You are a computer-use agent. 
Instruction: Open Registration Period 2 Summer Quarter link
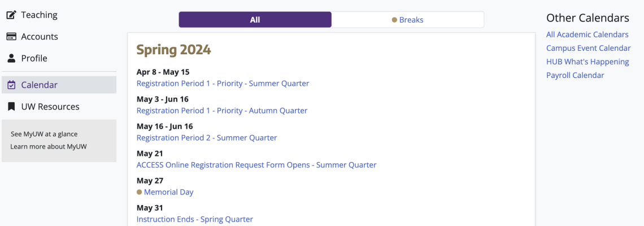point(207,138)
